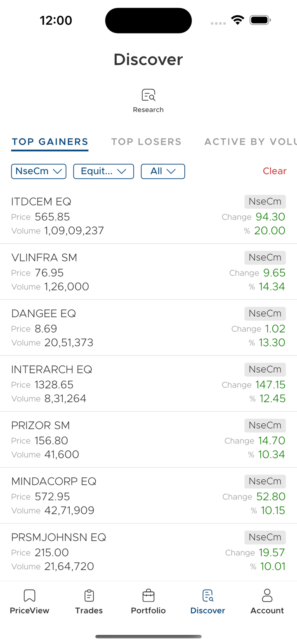View INTERARCH EQ stock details
Screen dimensions: 297x644
click(x=124, y=384)
